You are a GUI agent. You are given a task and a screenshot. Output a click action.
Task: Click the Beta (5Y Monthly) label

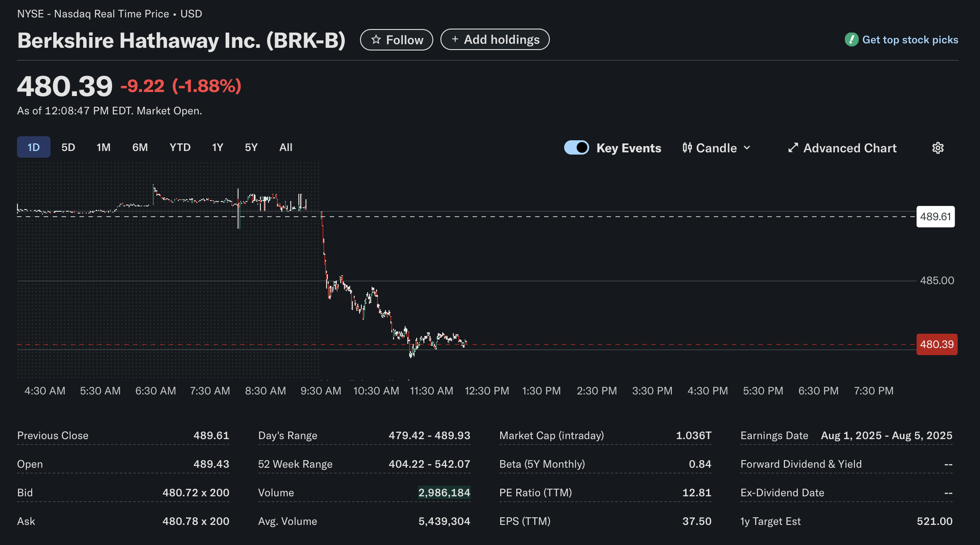[x=542, y=464]
